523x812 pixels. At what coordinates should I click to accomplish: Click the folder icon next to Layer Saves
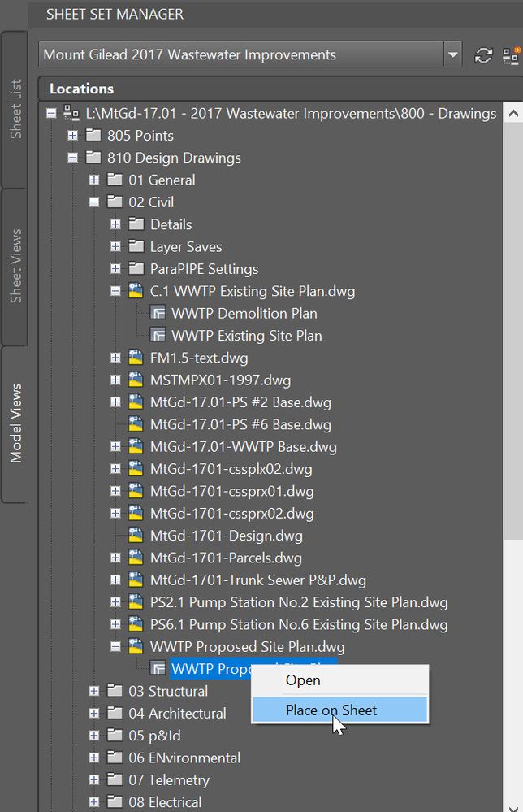136,247
